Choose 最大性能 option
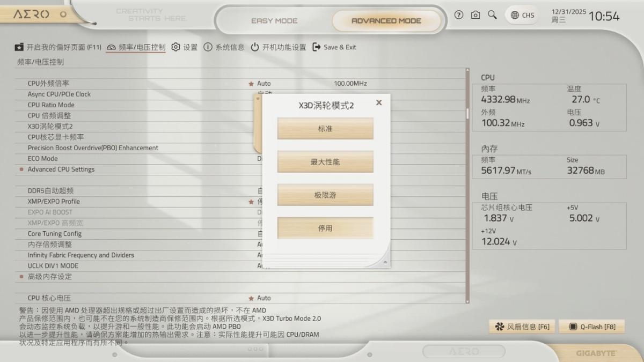 [x=325, y=162]
